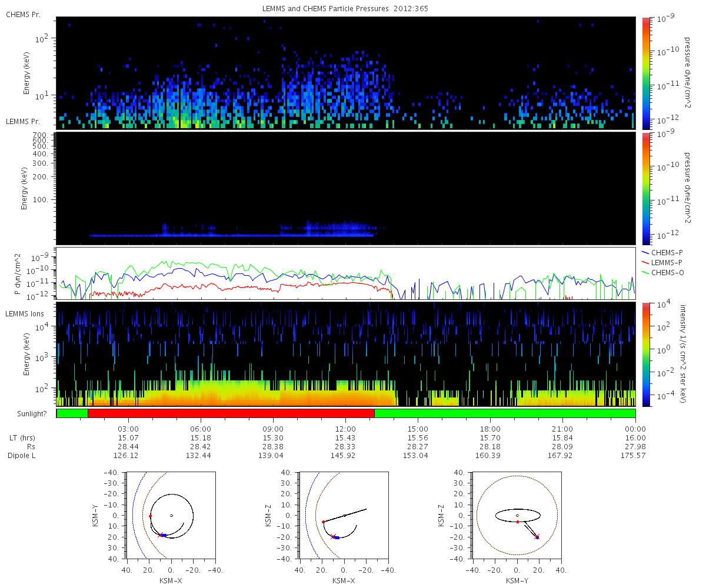Click the Saturn marker in KSM-Y/KSM-Z plot

[517, 516]
